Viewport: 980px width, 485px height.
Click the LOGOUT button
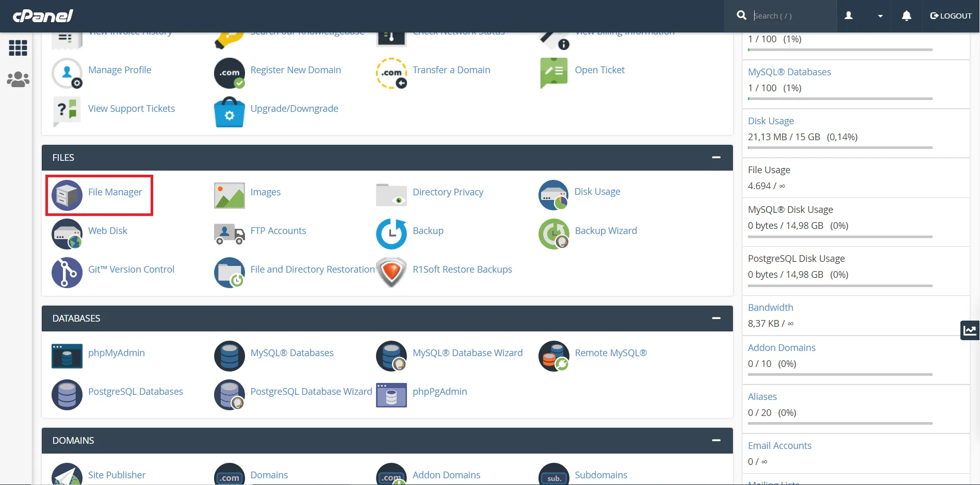pyautogui.click(x=951, y=16)
